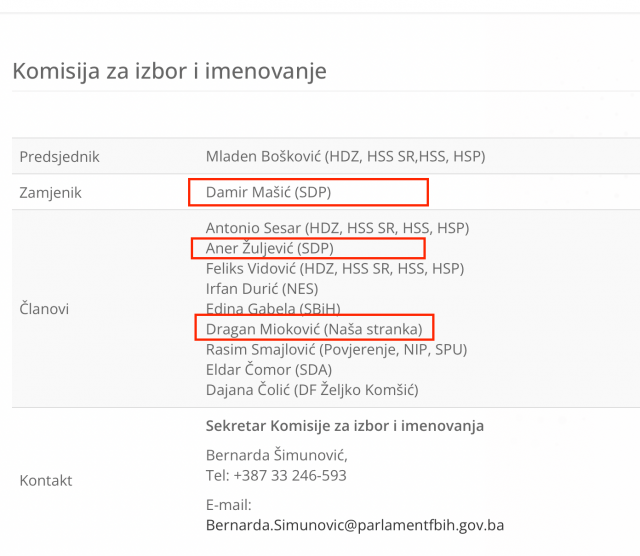640x556 pixels.
Task: Click Aner Žuljević (SDP) entry
Action: (x=270, y=248)
